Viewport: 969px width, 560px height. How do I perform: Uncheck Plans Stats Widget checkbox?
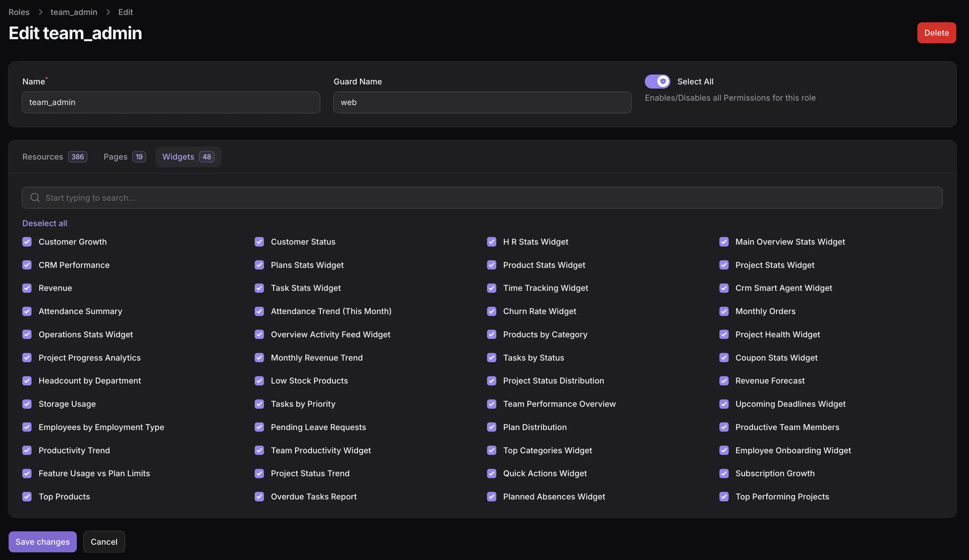coord(259,265)
